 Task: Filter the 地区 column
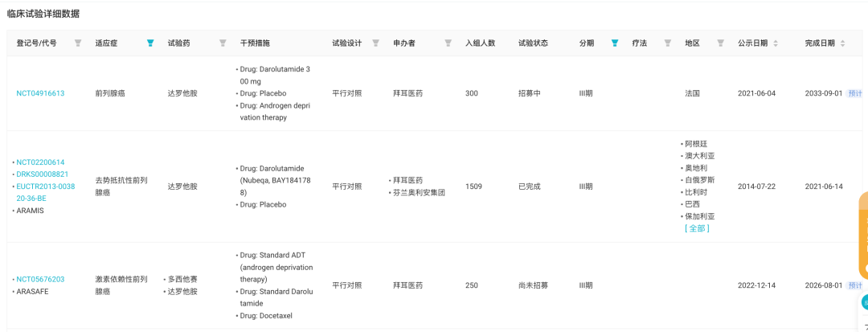pos(720,43)
